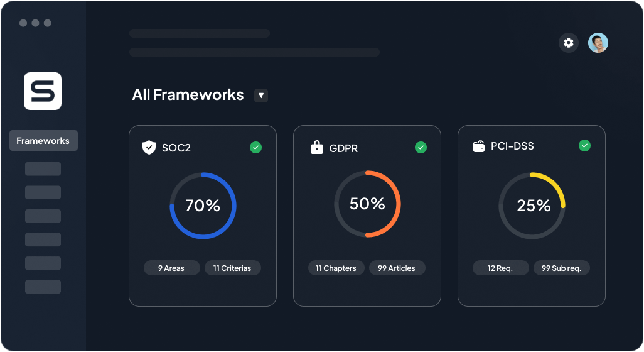Select first placeholder item below Frameworks
This screenshot has height=352, width=644.
point(43,169)
